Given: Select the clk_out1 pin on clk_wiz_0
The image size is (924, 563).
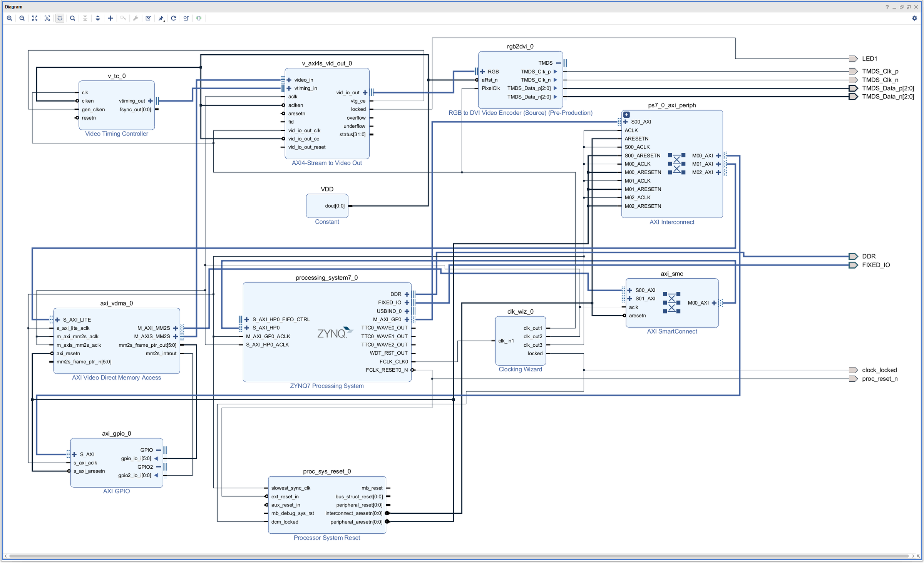Looking at the screenshot, I should coord(532,328).
